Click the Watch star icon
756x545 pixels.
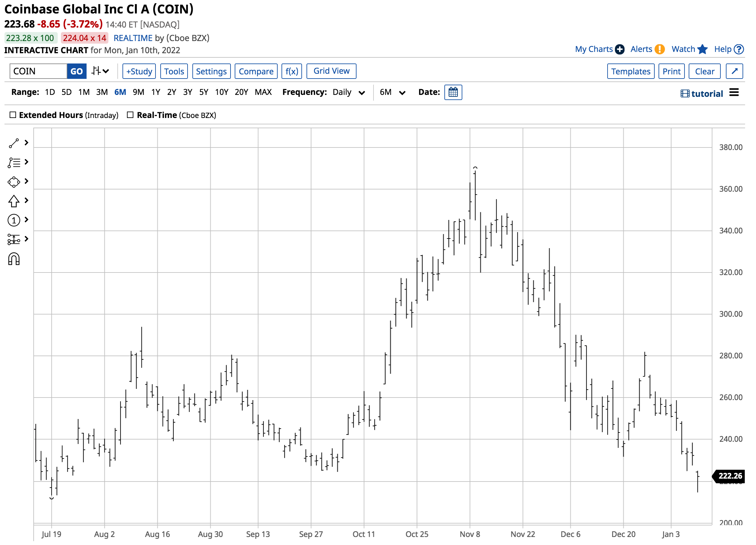tap(703, 49)
